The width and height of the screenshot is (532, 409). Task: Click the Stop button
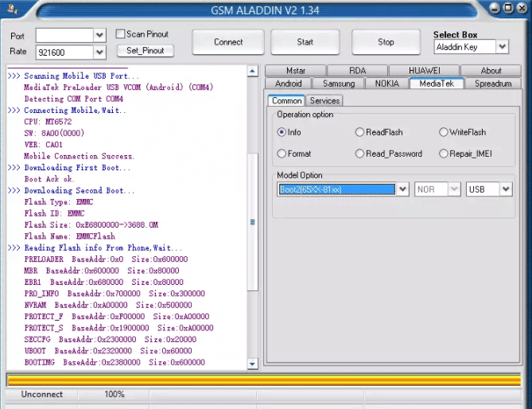[x=386, y=42]
